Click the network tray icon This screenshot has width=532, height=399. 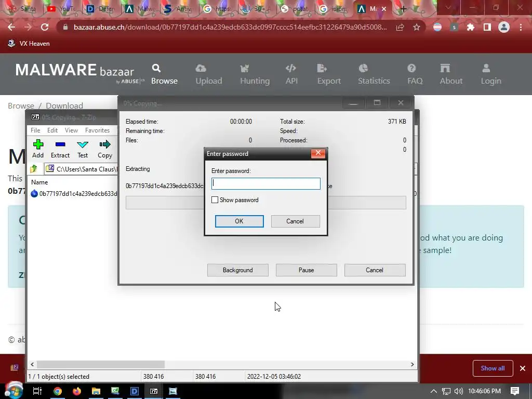tap(446, 391)
